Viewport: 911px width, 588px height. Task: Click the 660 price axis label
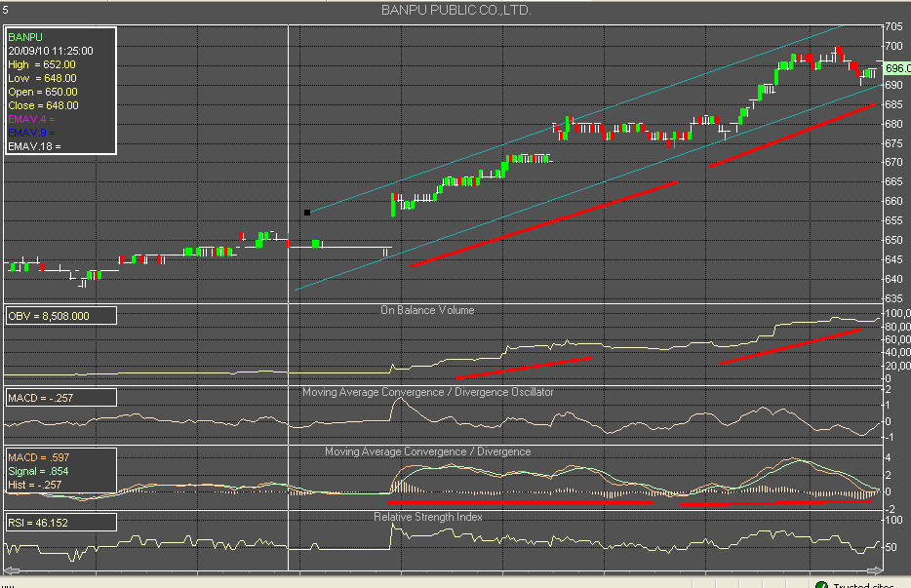click(x=893, y=201)
